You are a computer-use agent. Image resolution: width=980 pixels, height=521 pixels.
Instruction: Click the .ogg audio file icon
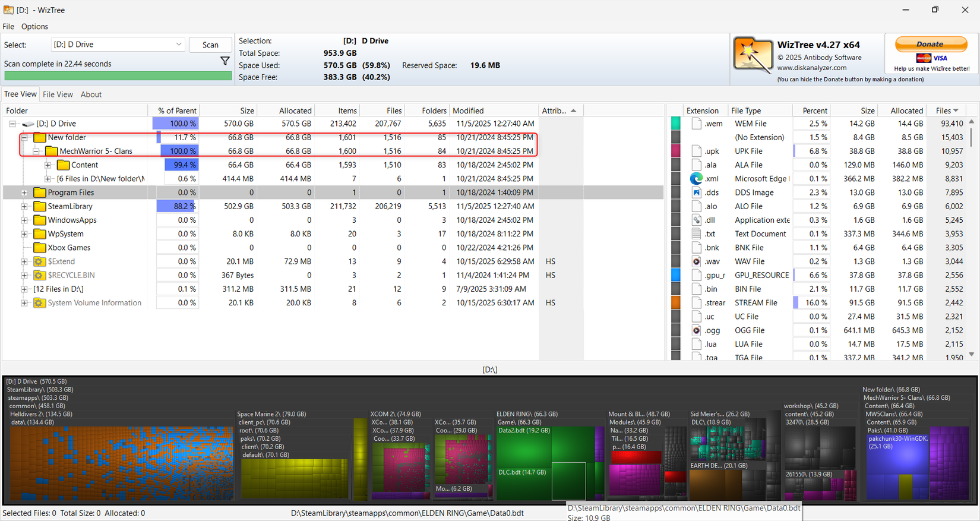(x=696, y=330)
